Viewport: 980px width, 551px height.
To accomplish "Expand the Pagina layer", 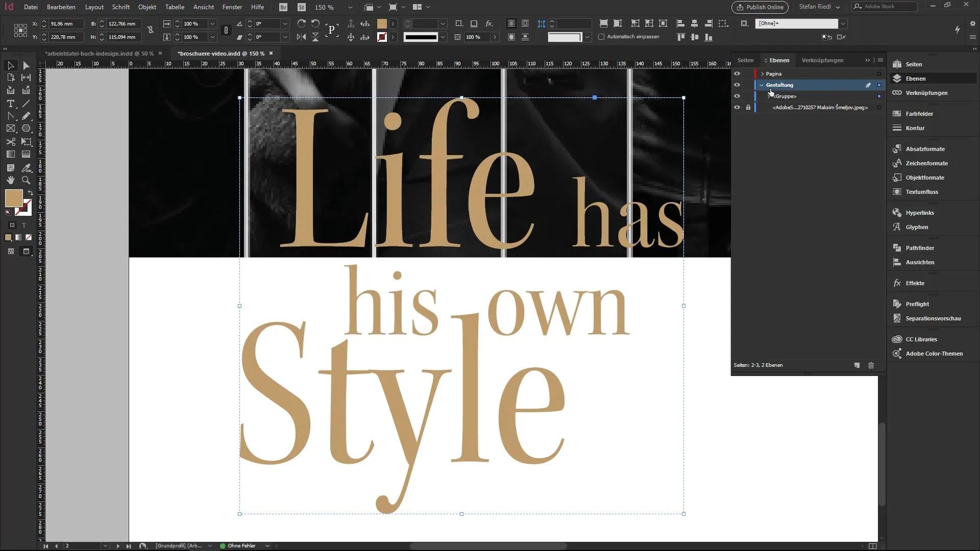I will click(x=763, y=74).
